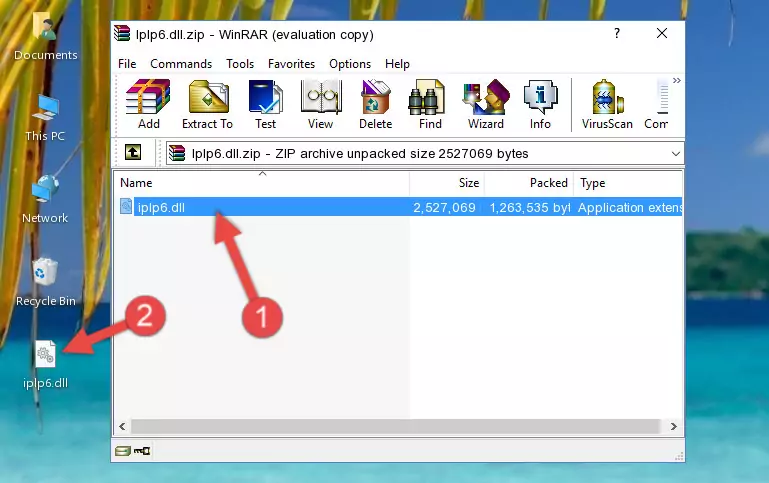Select the Recycle Bin desktop icon
The width and height of the screenshot is (769, 483).
pyautogui.click(x=46, y=282)
